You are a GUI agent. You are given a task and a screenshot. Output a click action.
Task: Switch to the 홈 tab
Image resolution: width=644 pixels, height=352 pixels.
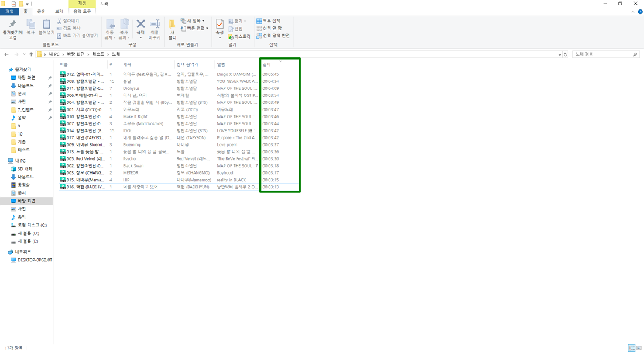[x=25, y=12]
